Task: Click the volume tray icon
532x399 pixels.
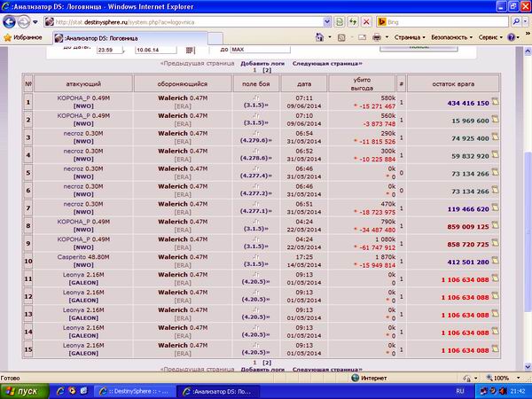Action: click(502, 392)
